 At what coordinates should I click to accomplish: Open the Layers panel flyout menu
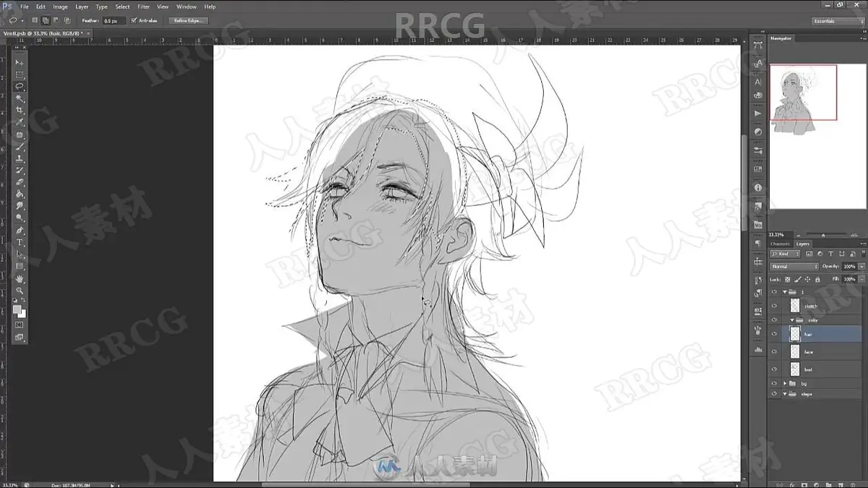point(863,244)
